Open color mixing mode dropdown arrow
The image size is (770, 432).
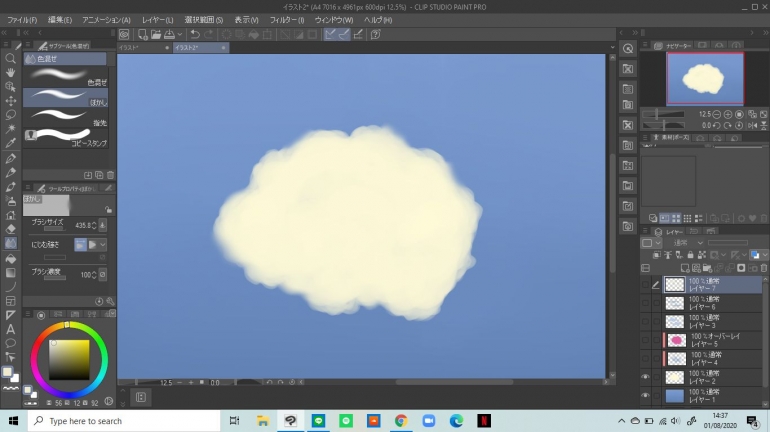103,244
